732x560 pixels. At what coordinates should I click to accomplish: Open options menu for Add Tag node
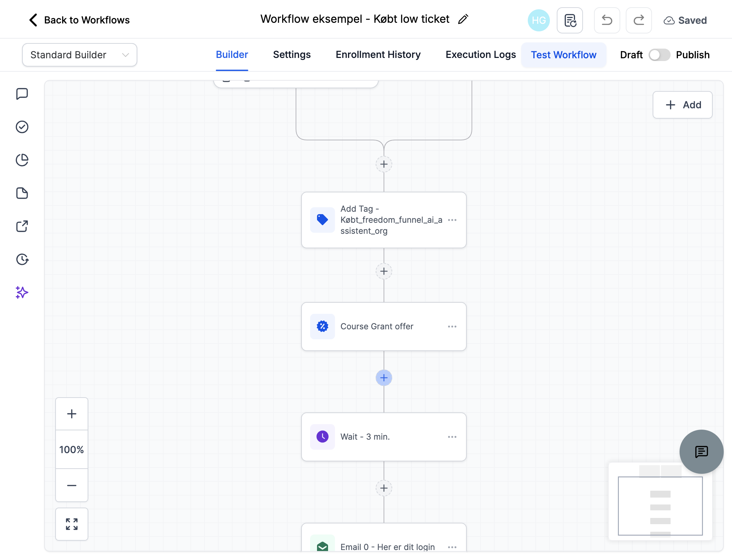(x=452, y=220)
